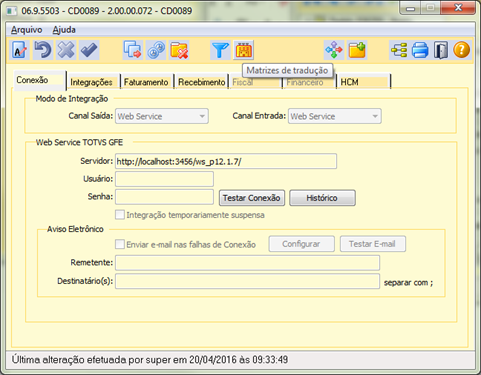Switch to the Fiscal tab

(255, 82)
